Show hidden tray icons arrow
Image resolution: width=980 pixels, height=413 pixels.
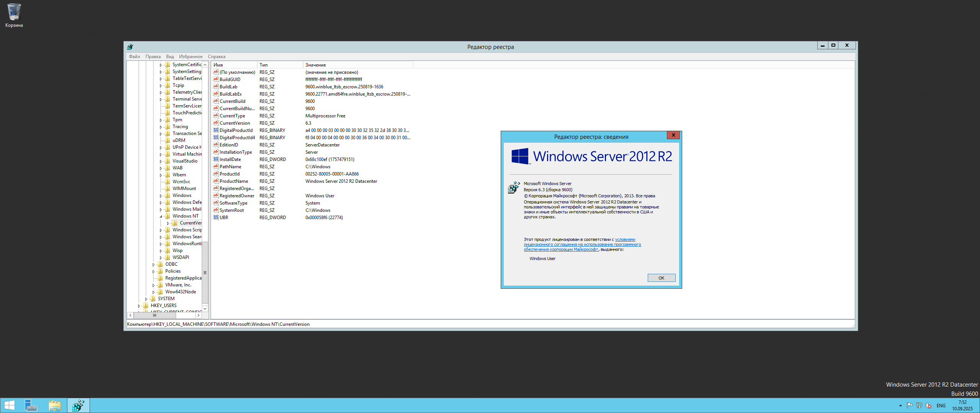[x=900, y=405]
